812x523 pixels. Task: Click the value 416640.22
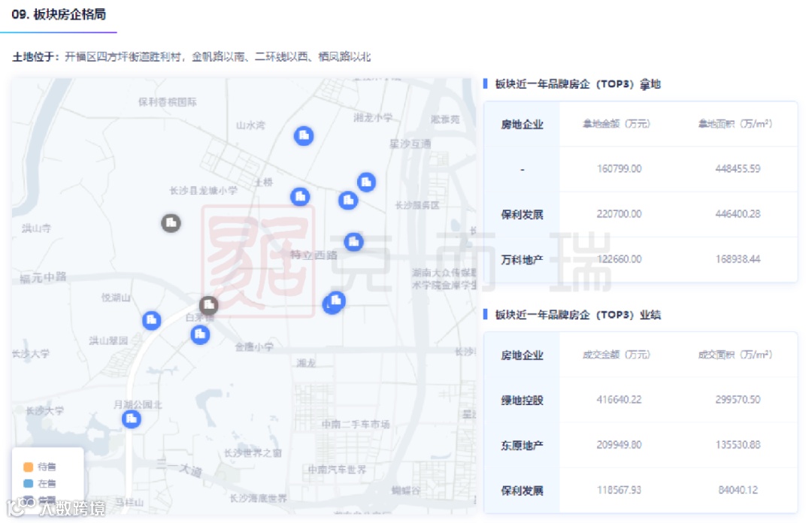click(x=619, y=400)
